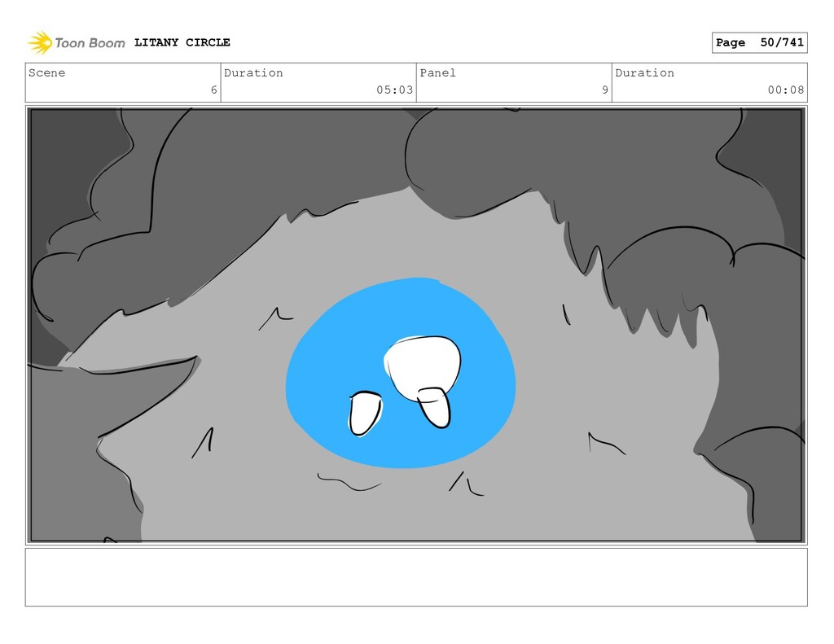
Task: Click the Toon Boom logo icon
Action: tap(40, 42)
